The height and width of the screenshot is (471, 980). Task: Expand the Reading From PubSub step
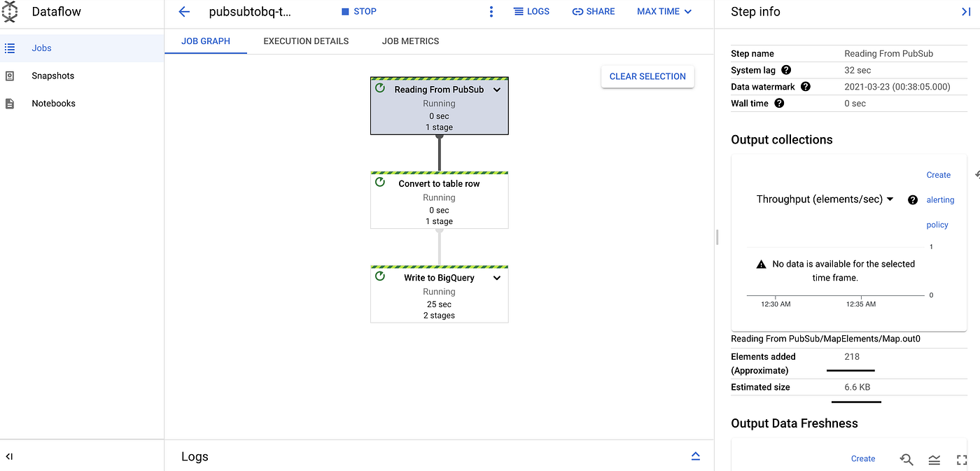pos(497,90)
